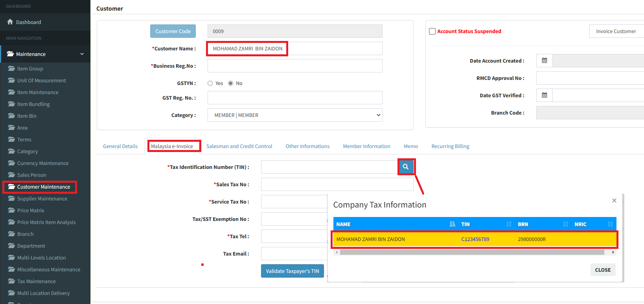
Task: Open the Date Account Created calendar icon
Action: coord(544,61)
